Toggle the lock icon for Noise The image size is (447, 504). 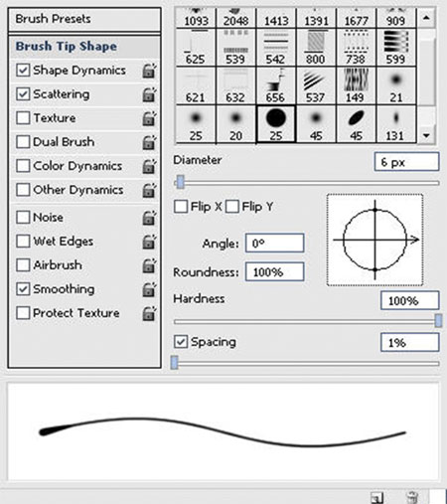pyautogui.click(x=149, y=218)
